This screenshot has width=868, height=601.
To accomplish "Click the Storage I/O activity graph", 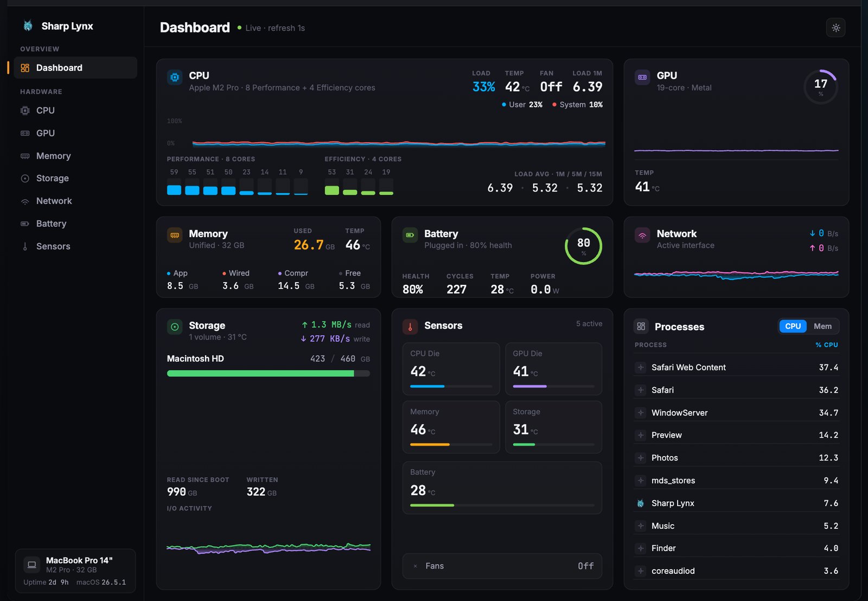I will 269,548.
